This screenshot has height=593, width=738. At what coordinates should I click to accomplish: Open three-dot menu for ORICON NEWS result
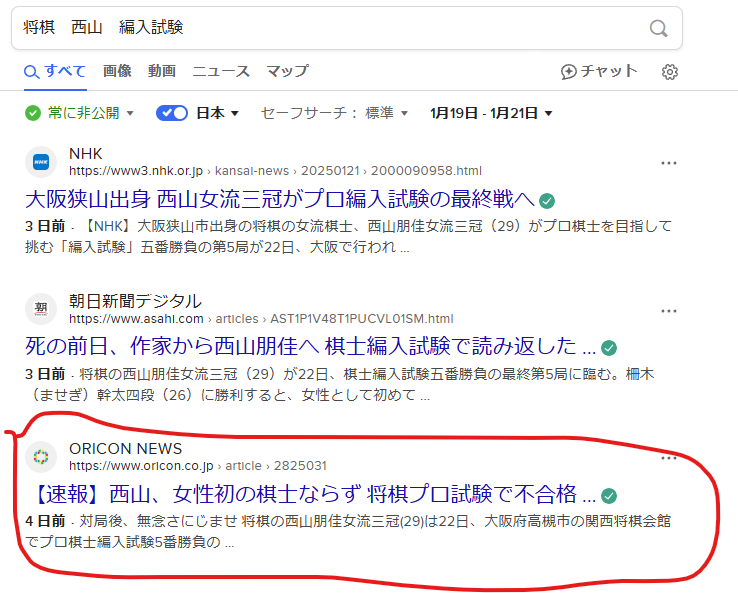click(x=669, y=458)
